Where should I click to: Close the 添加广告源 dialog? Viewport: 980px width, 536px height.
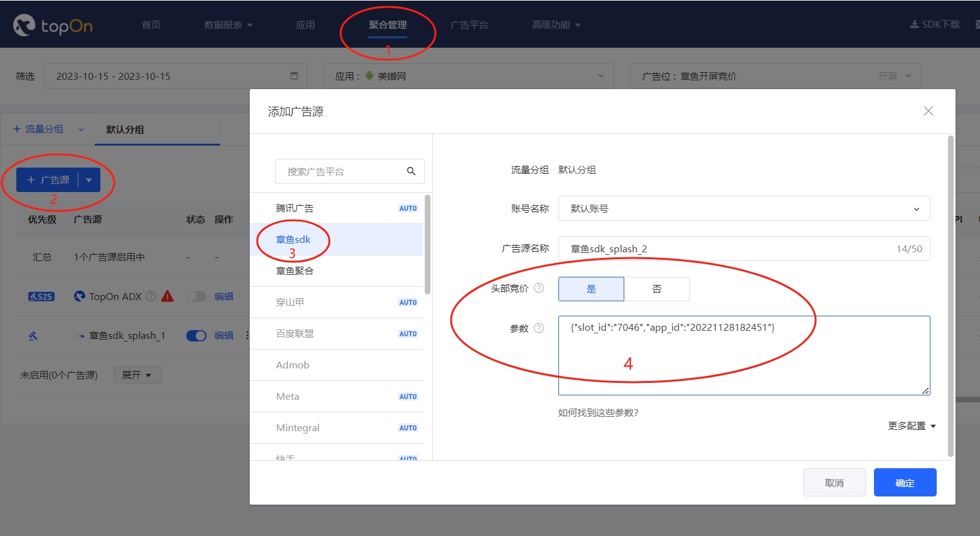pos(929,111)
